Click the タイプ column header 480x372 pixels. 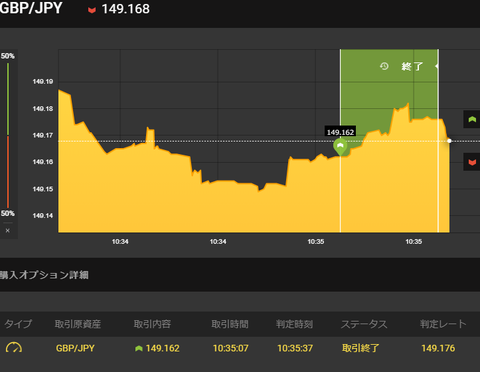[x=18, y=324]
